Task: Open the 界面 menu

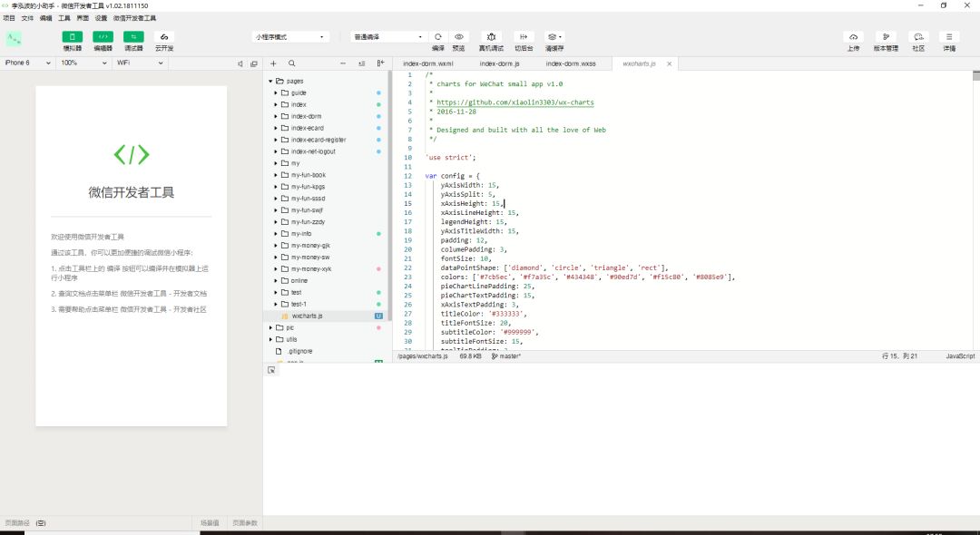Action: click(83, 19)
